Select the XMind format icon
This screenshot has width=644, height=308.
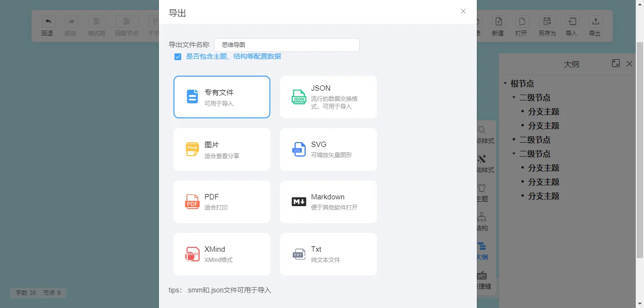[x=192, y=254]
